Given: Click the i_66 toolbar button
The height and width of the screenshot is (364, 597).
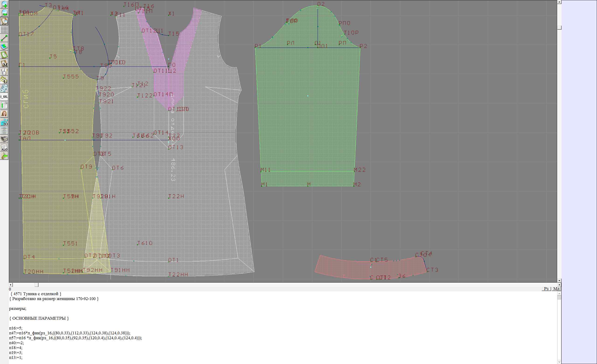Looking at the screenshot, I should 4,97.
